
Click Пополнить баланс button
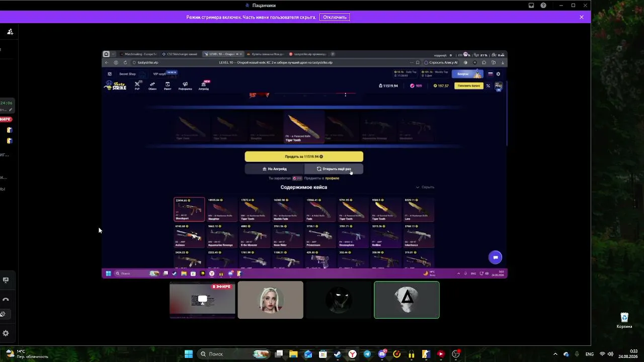click(x=468, y=86)
